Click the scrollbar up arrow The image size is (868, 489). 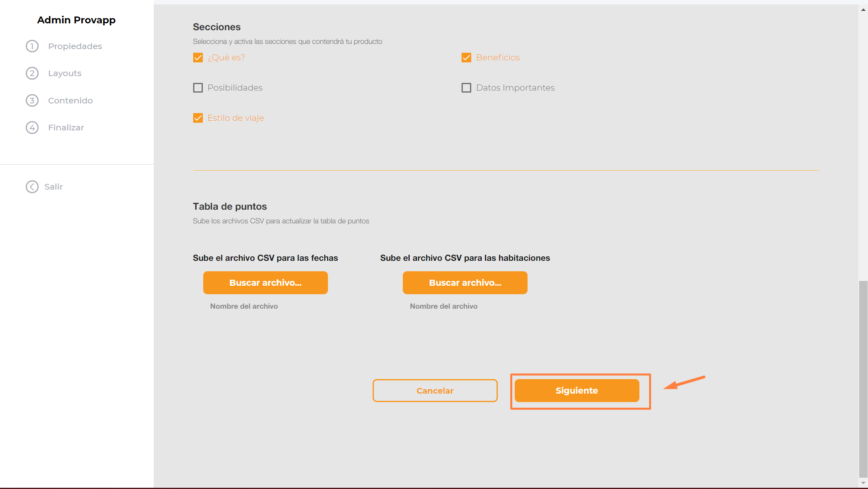pyautogui.click(x=863, y=10)
